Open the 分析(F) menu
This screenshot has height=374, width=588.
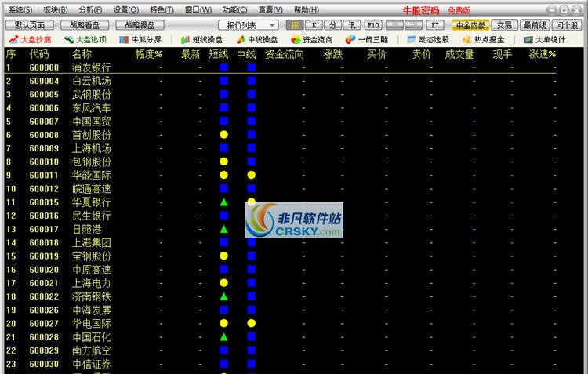(x=90, y=9)
